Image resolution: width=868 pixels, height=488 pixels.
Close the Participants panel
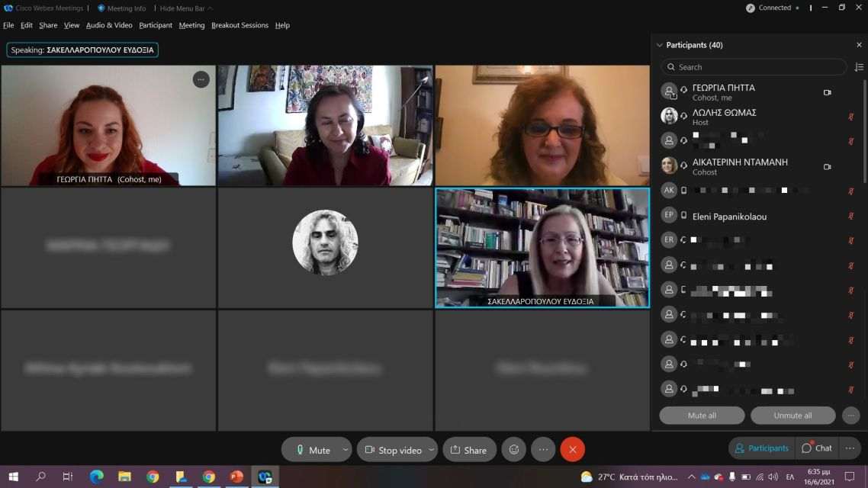coord(859,45)
